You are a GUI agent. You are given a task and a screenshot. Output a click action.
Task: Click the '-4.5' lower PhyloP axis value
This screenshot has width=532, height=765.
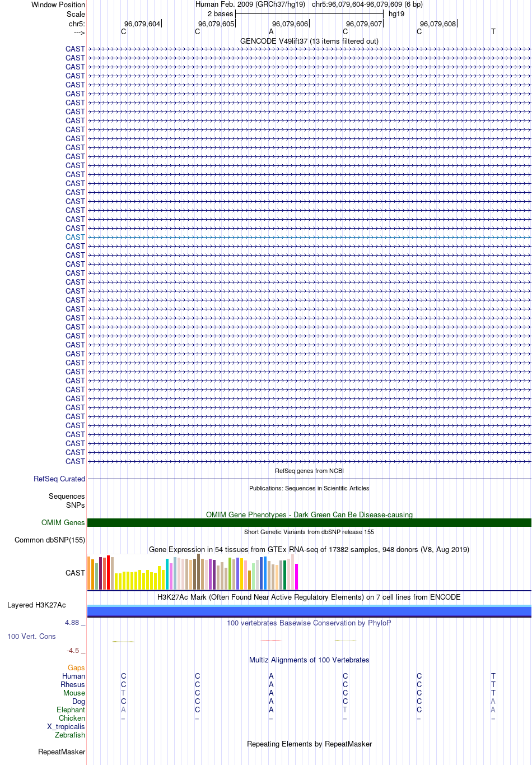pyautogui.click(x=73, y=651)
